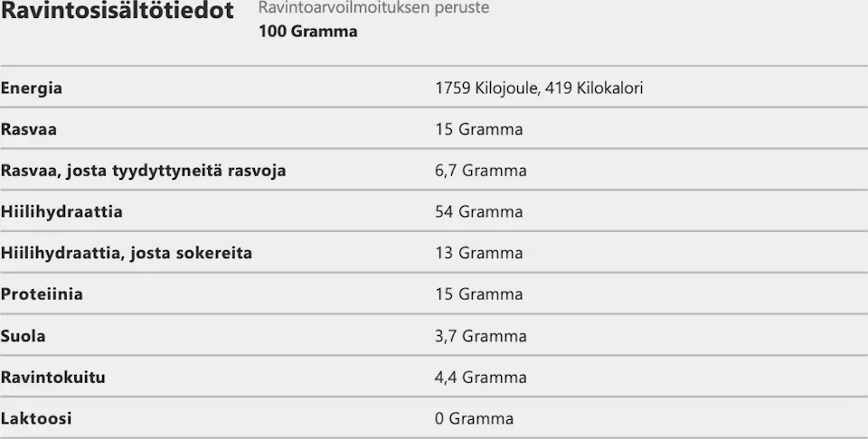
Task: Select the Laktoosi row label
Action: pos(36,419)
